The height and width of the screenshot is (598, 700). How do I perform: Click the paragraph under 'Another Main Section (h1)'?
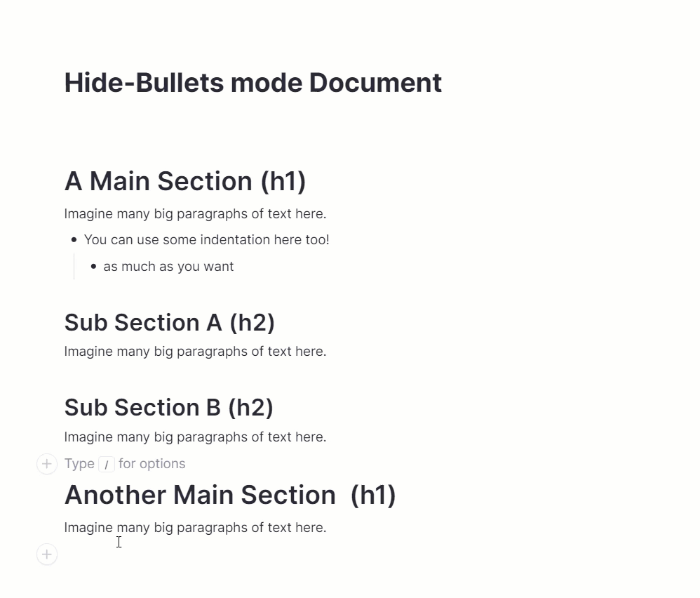[x=195, y=528]
